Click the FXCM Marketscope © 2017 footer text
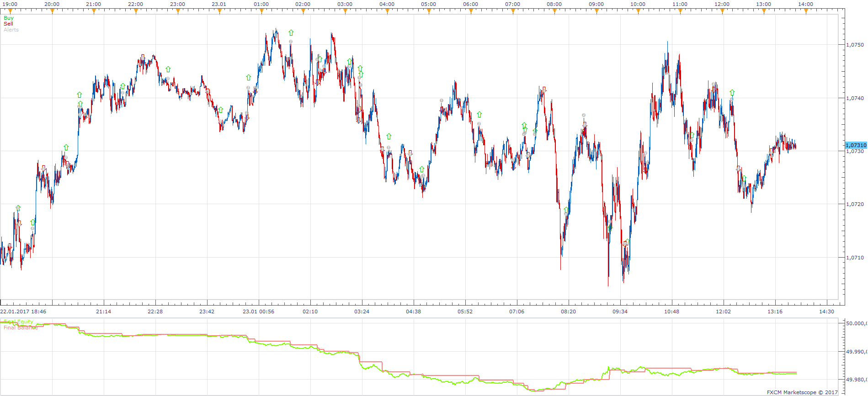Viewport: 868px width, 396px height. [803, 392]
